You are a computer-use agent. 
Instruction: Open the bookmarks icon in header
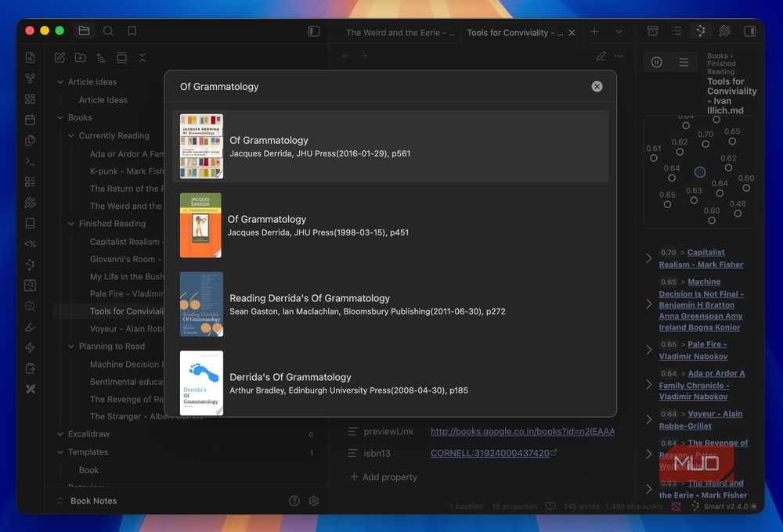[132, 31]
